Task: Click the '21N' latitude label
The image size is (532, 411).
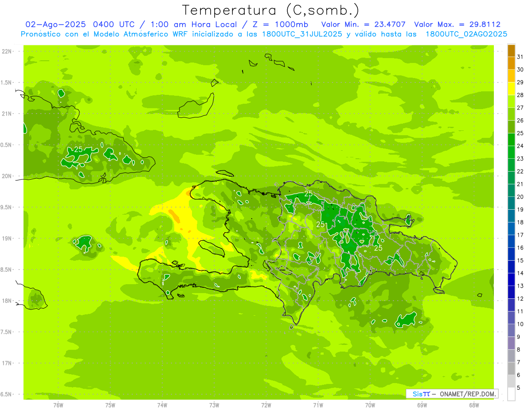Action: [x=6, y=114]
